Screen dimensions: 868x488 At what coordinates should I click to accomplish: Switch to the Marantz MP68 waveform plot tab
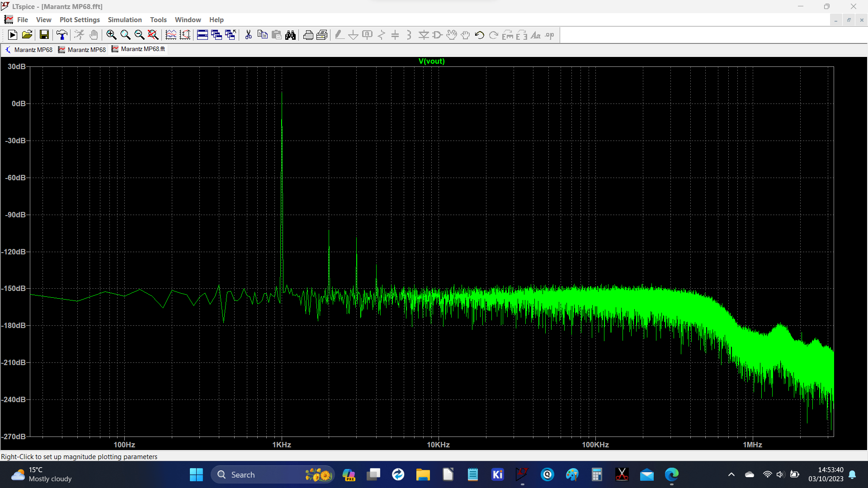coord(82,50)
